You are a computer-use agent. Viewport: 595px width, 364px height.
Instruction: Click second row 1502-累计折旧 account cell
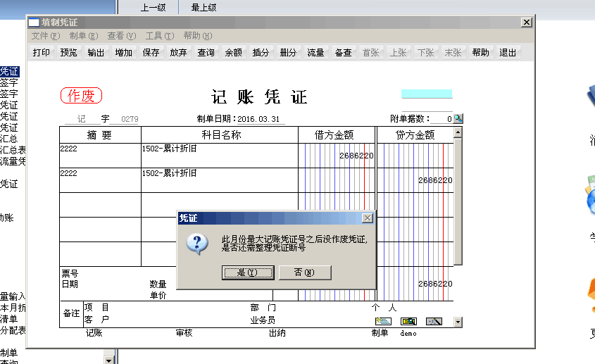click(220, 180)
